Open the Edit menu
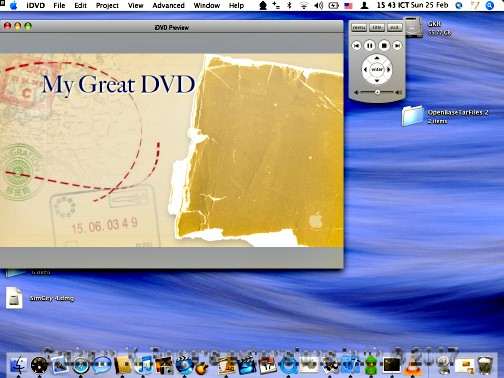Image resolution: width=504 pixels, height=378 pixels. point(80,6)
